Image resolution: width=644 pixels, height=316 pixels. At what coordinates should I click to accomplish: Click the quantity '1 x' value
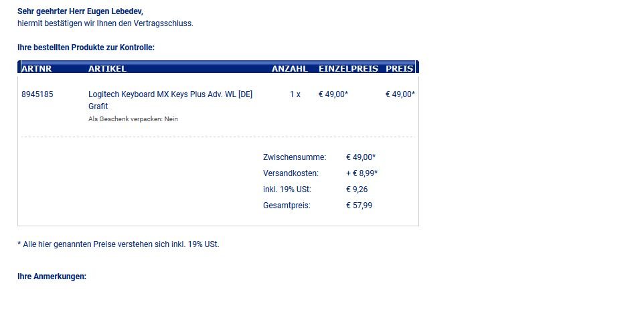[295, 94]
